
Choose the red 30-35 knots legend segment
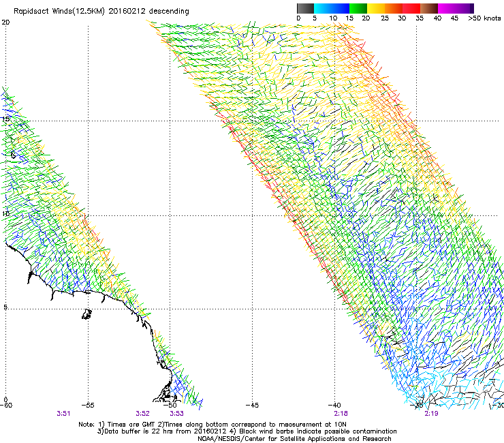click(x=411, y=8)
